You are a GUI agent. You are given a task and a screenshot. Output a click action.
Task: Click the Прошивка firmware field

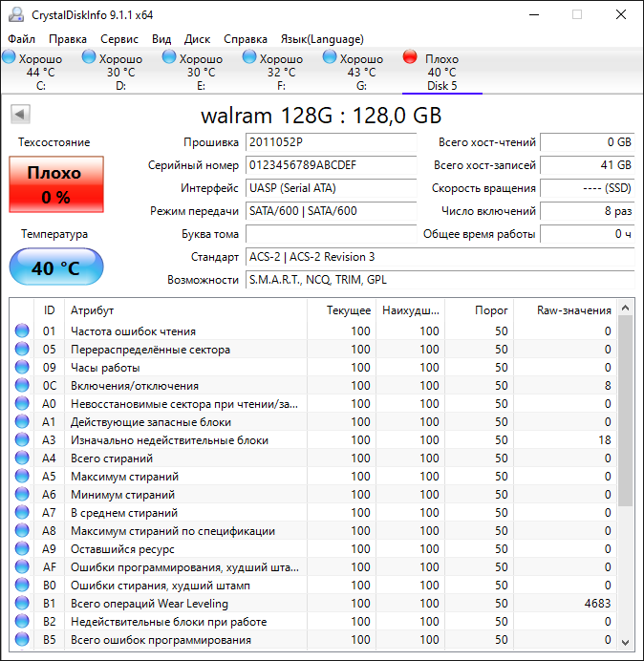pyautogui.click(x=331, y=142)
